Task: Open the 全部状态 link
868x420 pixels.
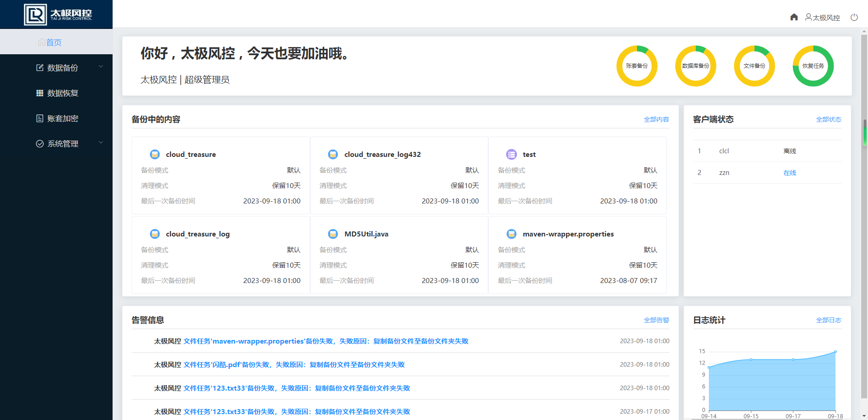Action: (829, 119)
